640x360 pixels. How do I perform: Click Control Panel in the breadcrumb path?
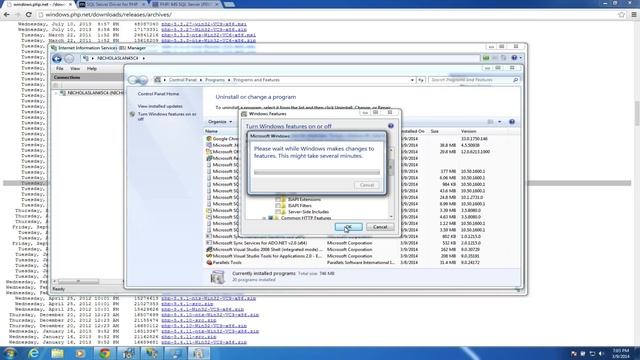tap(183, 80)
